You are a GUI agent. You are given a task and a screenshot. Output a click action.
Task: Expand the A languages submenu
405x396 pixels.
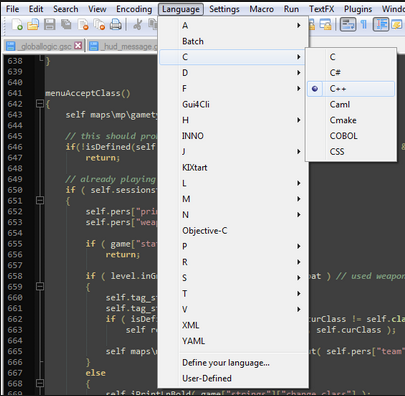[x=233, y=26]
